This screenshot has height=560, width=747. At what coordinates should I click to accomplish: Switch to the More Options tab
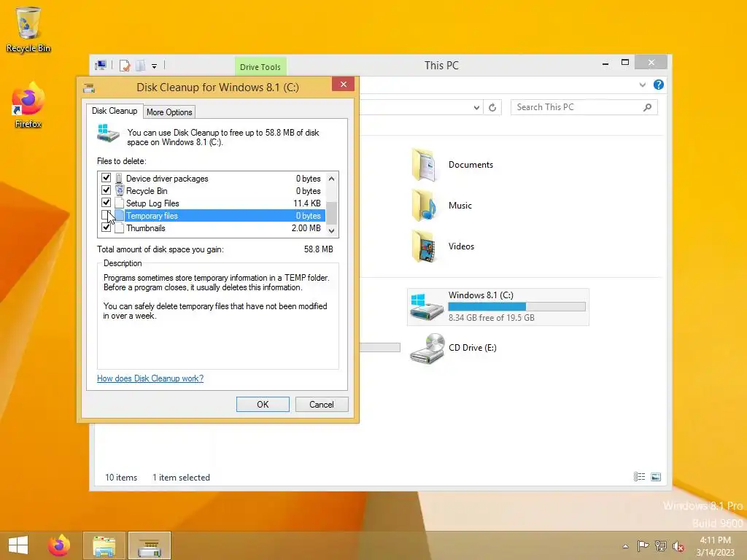[169, 112]
